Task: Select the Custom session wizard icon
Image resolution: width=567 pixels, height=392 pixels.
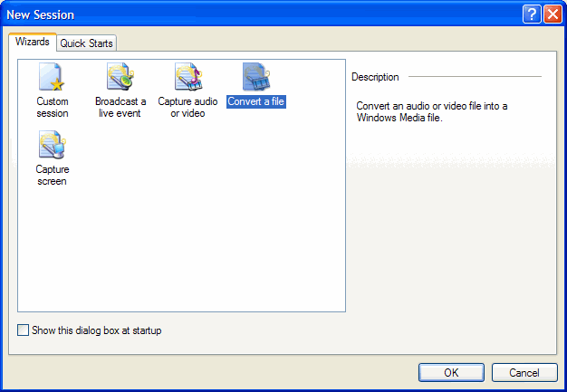Action: point(52,78)
